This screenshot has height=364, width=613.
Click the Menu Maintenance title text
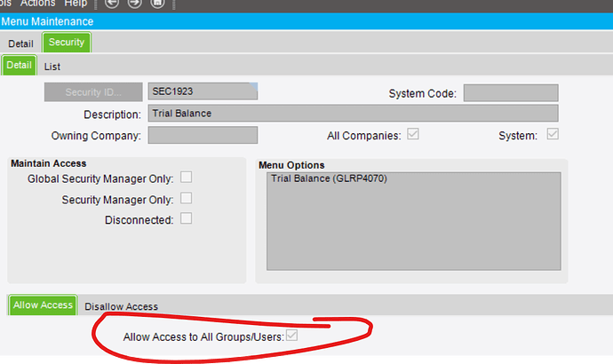[x=47, y=21]
